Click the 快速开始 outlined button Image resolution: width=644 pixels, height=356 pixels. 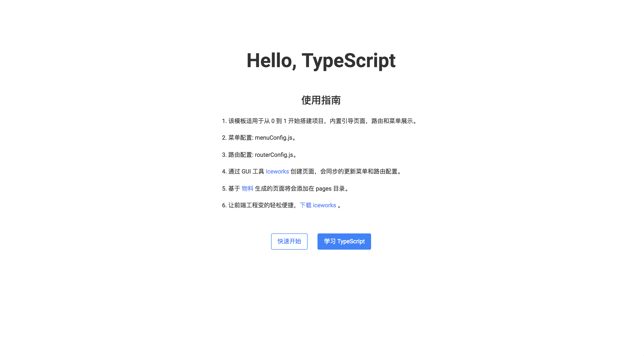pos(289,241)
